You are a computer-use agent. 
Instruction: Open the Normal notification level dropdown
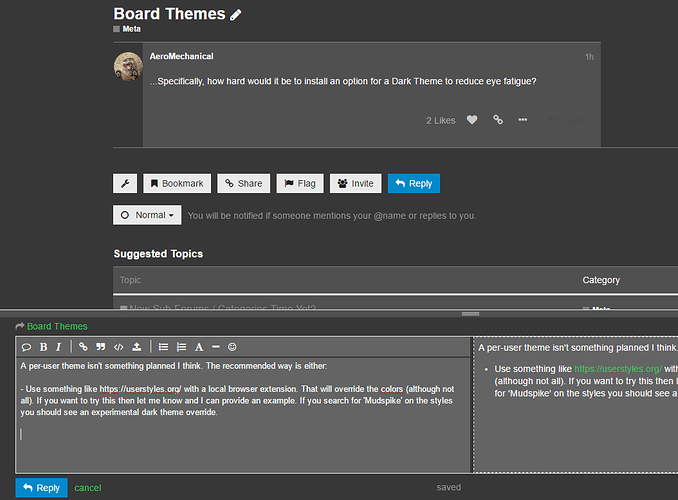[x=147, y=215]
